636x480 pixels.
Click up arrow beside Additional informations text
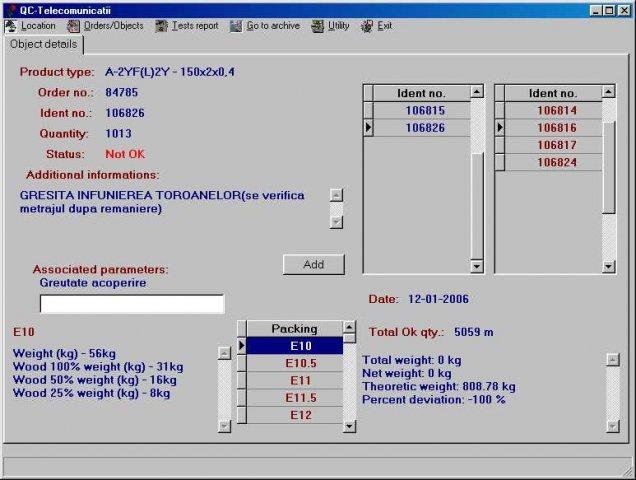pyautogui.click(x=336, y=195)
